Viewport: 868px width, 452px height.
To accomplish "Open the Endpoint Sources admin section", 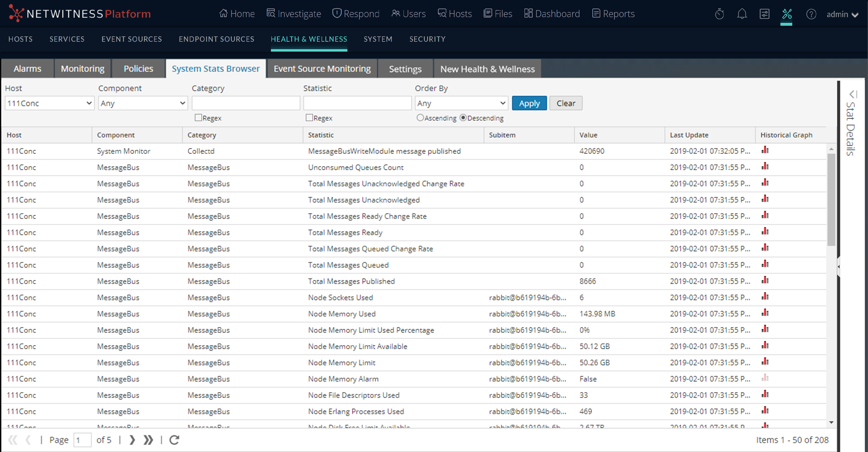I will 216,39.
